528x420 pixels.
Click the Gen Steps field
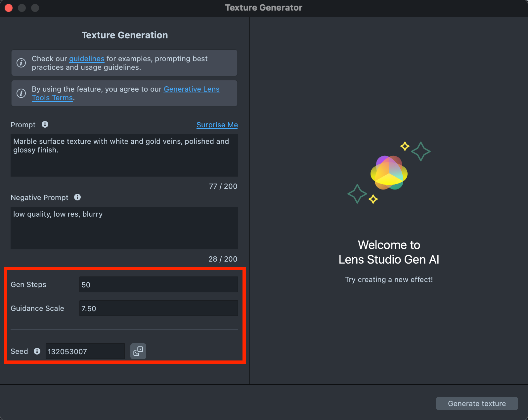pyautogui.click(x=158, y=285)
